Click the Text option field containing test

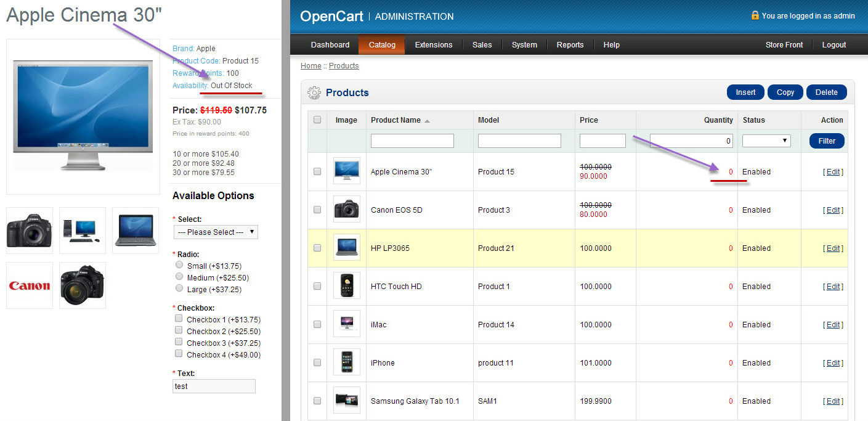(214, 386)
